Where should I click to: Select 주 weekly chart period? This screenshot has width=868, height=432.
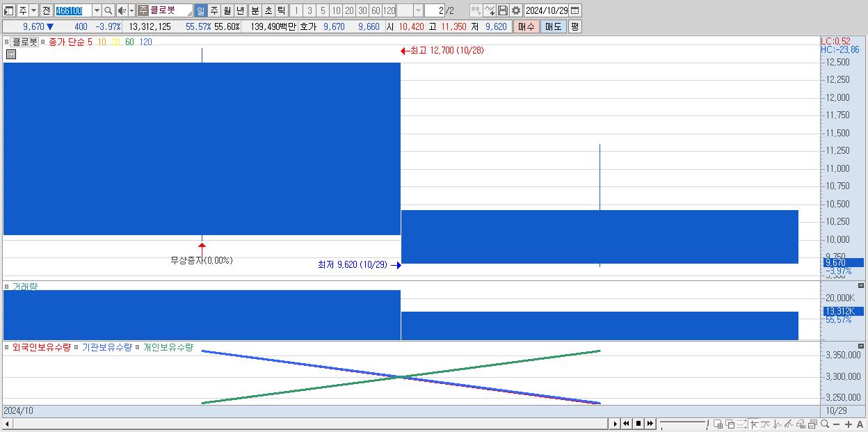214,10
